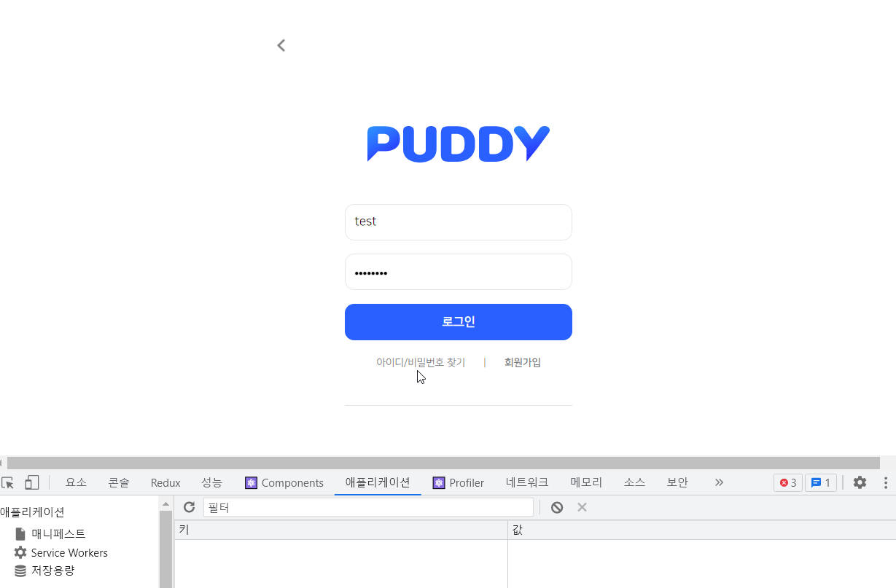Open the 메모리 tab
The width and height of the screenshot is (896, 588).
click(x=587, y=482)
